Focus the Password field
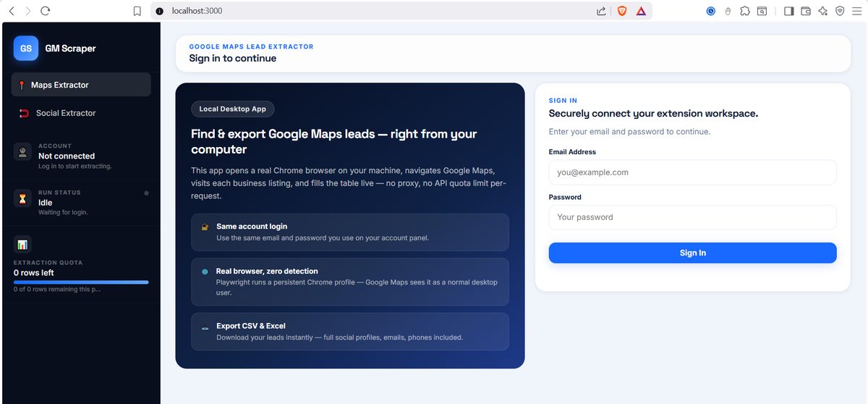Viewport: 868px width, 404px height. pos(692,217)
